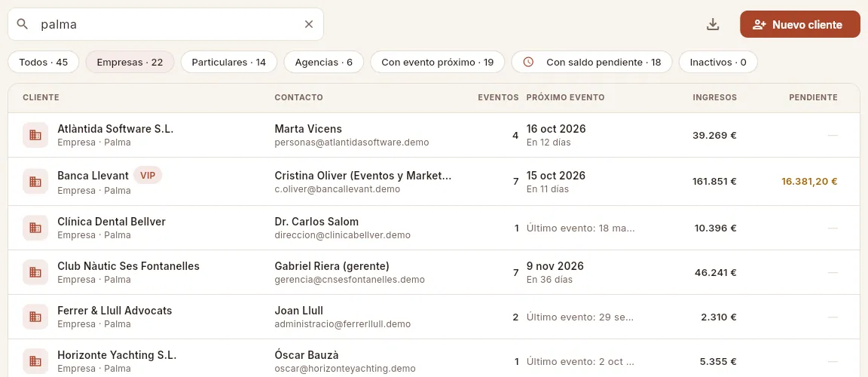Screen dimensions: 868x377
Task: Click the PENDIENTE column header
Action: pyautogui.click(x=813, y=97)
